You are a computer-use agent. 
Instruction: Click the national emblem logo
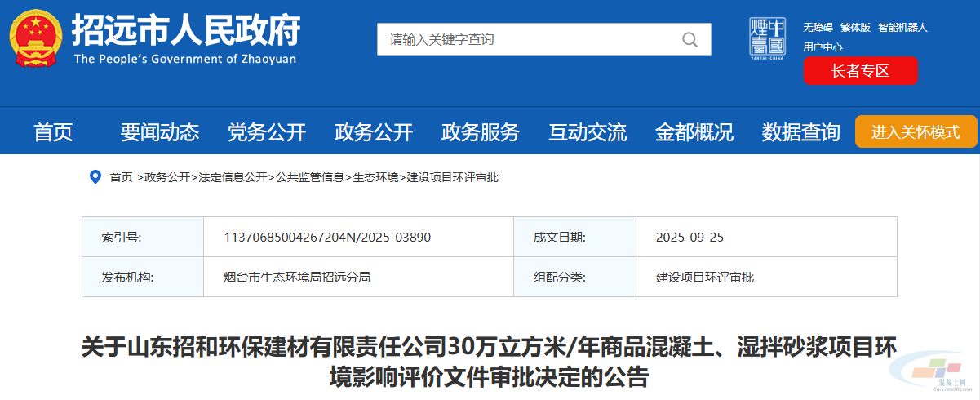click(35, 38)
